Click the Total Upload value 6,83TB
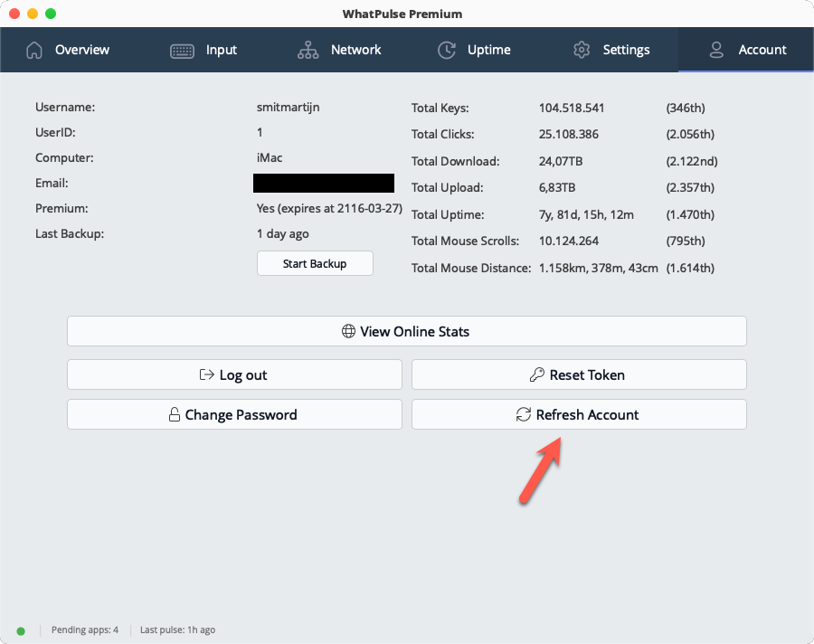 click(x=557, y=187)
